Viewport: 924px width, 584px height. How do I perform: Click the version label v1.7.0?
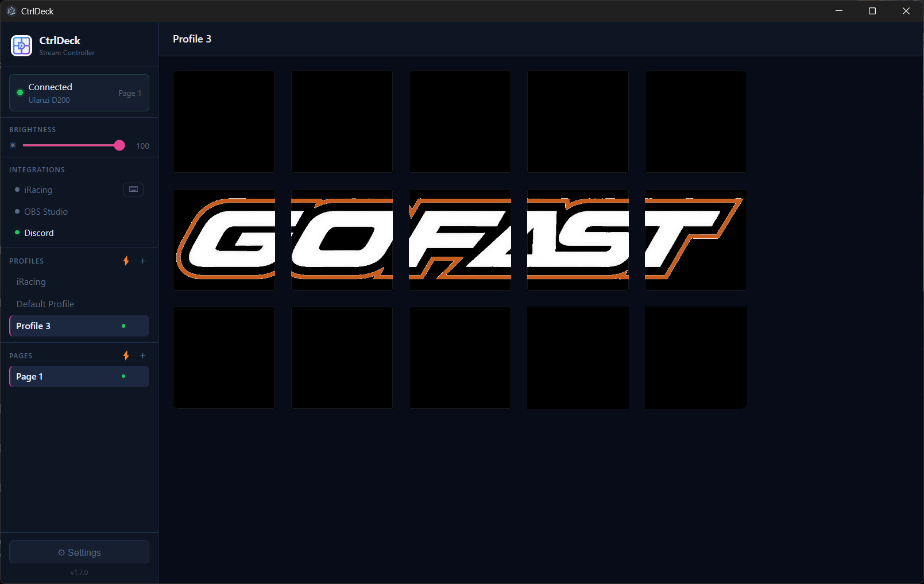(x=79, y=572)
